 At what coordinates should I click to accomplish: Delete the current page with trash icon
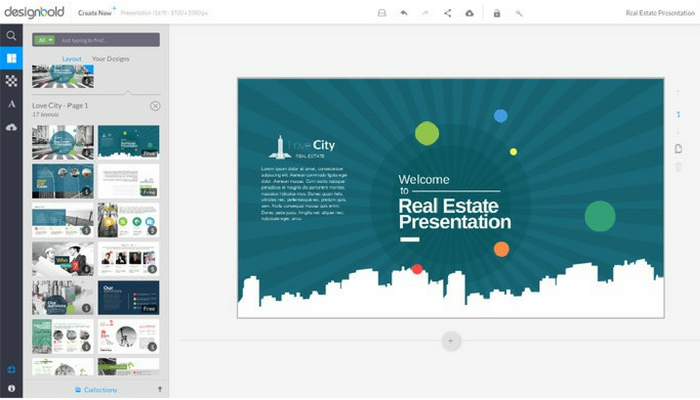tap(678, 167)
